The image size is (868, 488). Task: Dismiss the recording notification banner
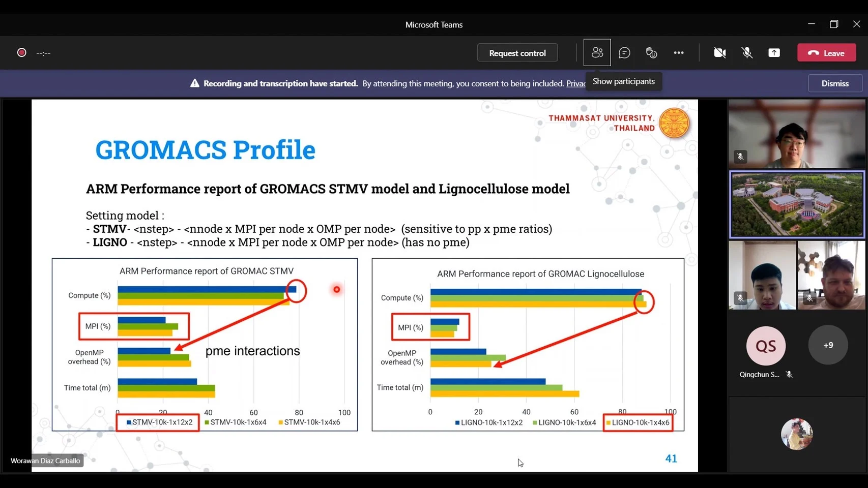click(834, 83)
